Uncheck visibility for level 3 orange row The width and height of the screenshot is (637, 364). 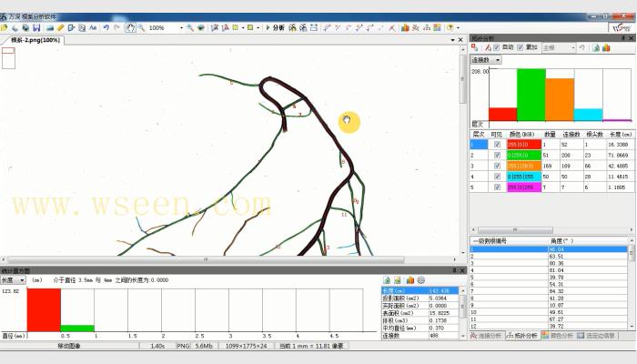coord(497,167)
